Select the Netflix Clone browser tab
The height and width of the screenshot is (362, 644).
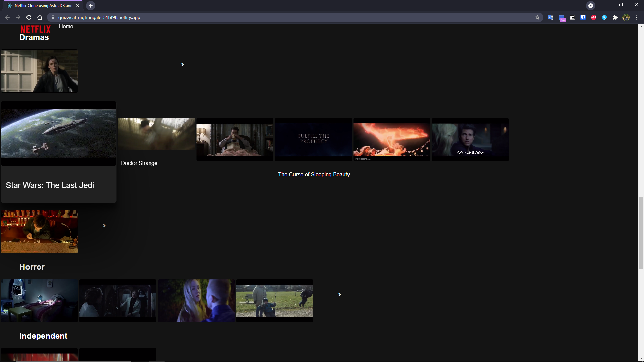point(44,6)
